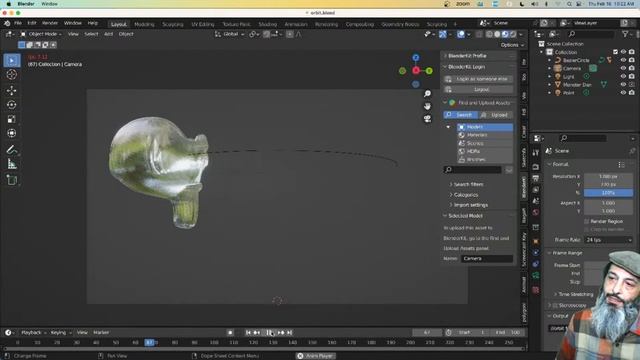Select the Measure tool
Viewport: 640px width, 360px height.
[12, 164]
